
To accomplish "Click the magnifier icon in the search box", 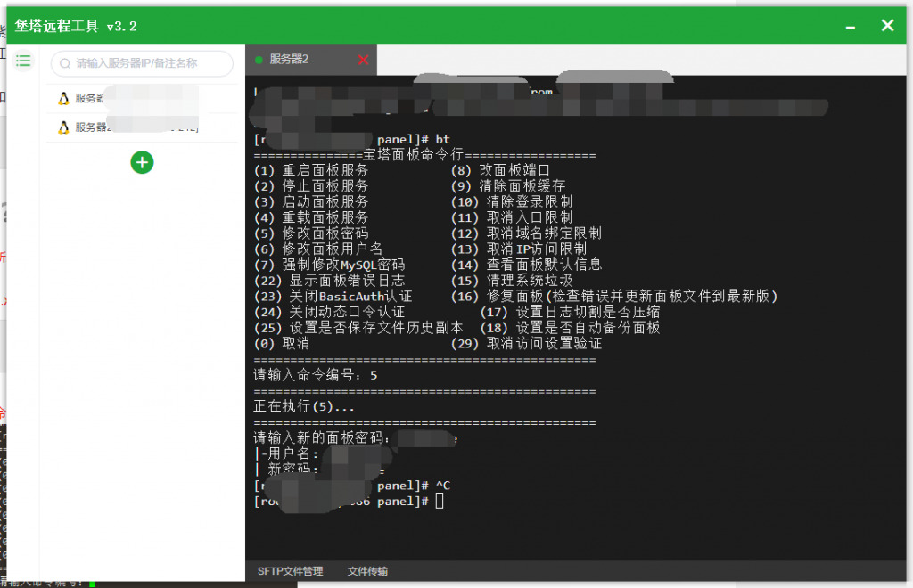I will 65,63.
